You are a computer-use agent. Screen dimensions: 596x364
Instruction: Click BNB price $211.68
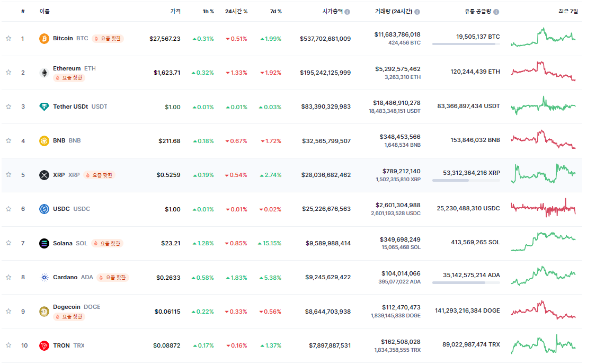[170, 141]
